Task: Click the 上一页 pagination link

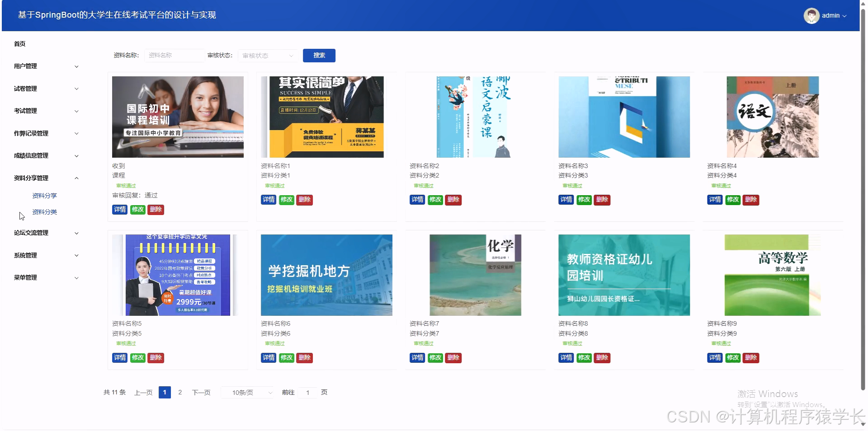Action: pyautogui.click(x=143, y=393)
